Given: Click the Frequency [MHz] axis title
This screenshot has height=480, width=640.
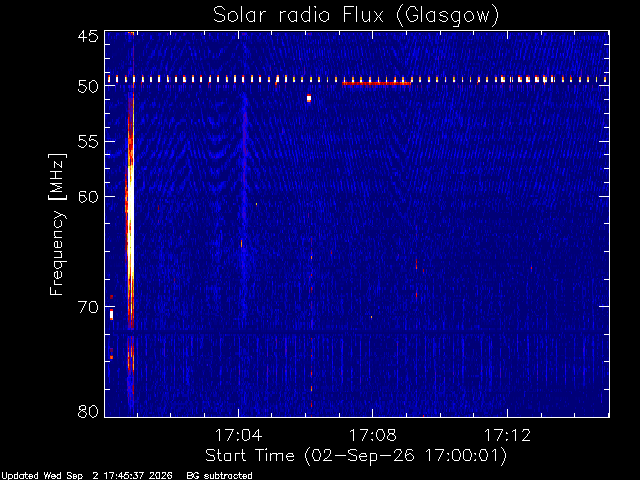Looking at the screenshot, I should [57, 224].
